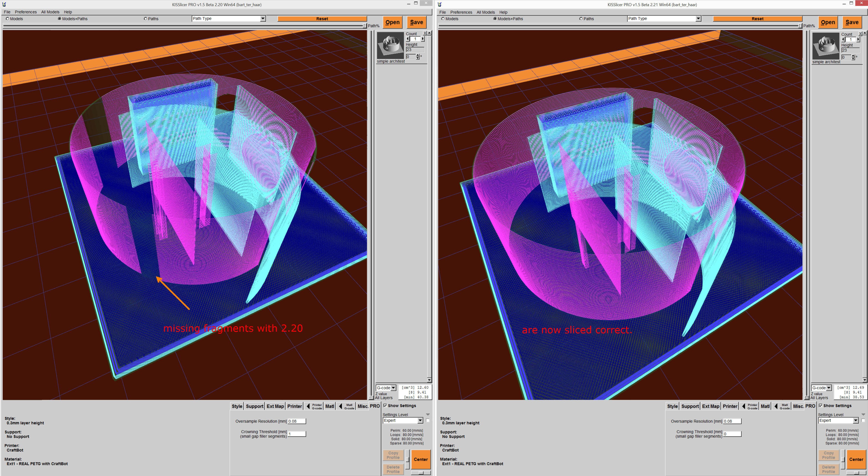This screenshot has height=476, width=868.
Task: Select the Models radio button in Beta 2.20 window
Action: [x=7, y=19]
